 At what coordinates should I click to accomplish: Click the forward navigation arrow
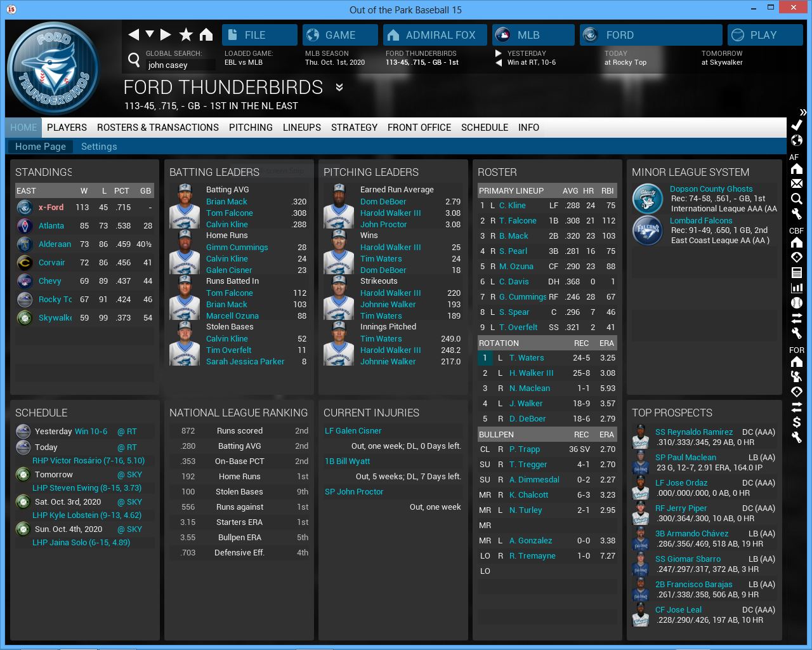[166, 34]
